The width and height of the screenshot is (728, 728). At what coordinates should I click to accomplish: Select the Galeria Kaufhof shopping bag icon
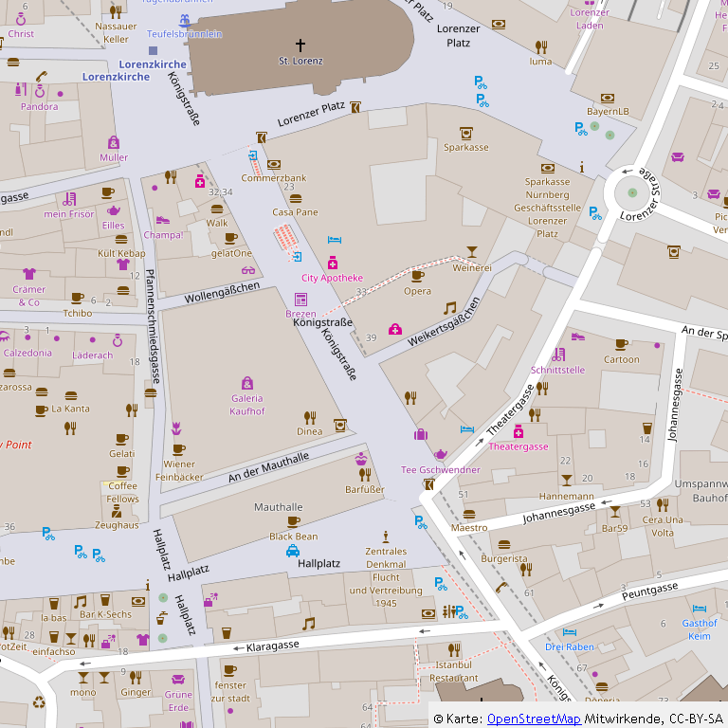point(247,383)
